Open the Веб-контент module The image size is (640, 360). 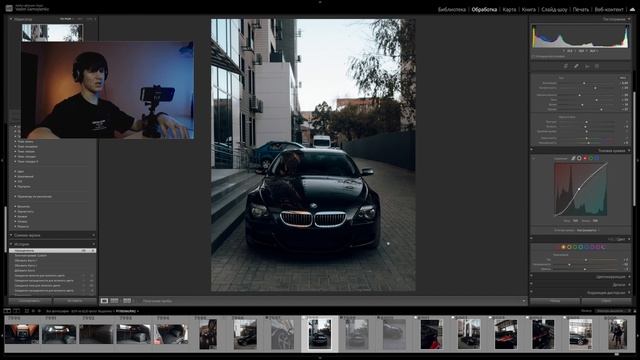(609, 9)
